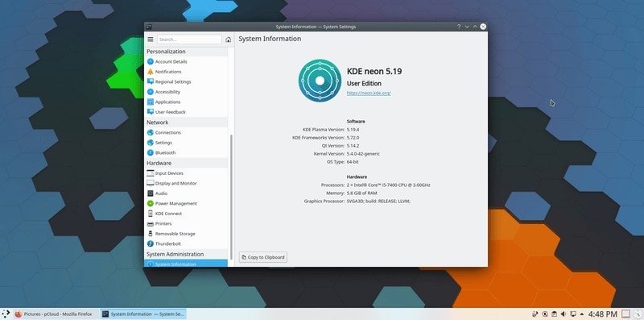Click Copy to Clipboard button
The width and height of the screenshot is (644, 320).
pyautogui.click(x=263, y=257)
